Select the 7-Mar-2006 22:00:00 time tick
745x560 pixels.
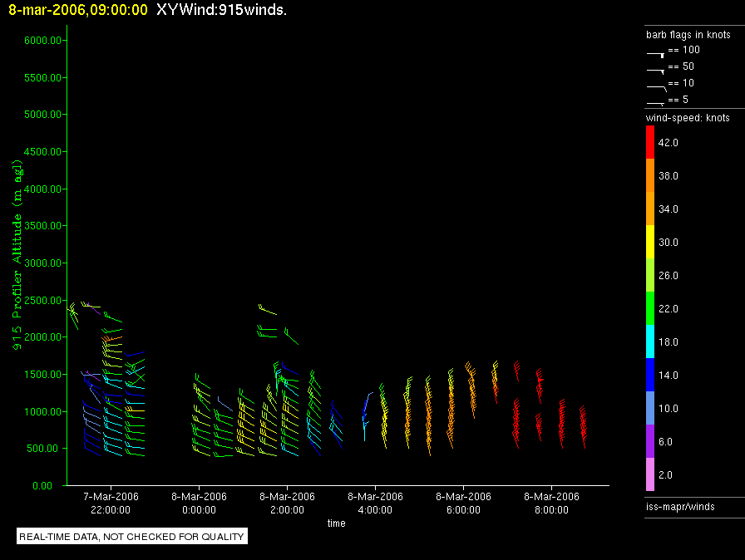(x=111, y=503)
